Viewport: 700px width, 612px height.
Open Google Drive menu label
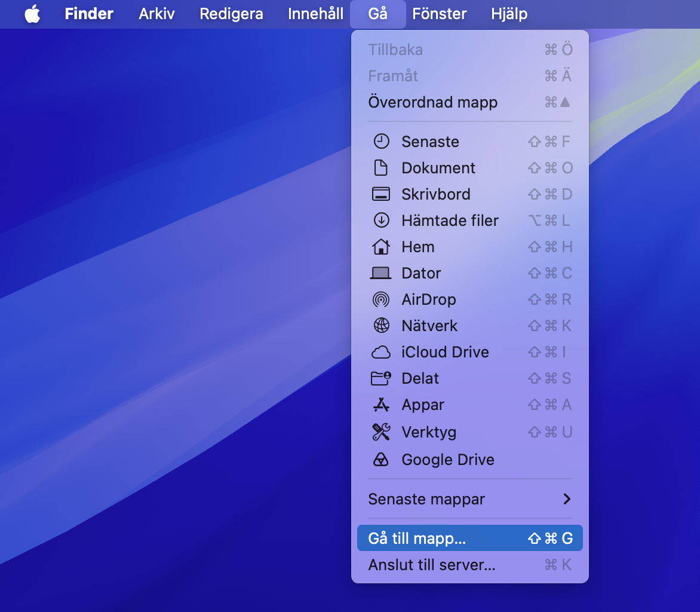point(448,460)
